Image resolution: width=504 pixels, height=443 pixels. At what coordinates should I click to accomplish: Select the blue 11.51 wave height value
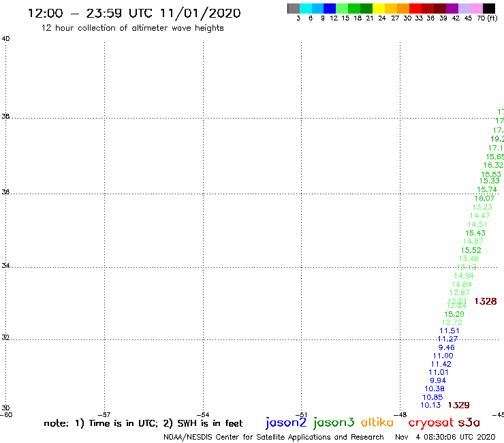(x=450, y=331)
